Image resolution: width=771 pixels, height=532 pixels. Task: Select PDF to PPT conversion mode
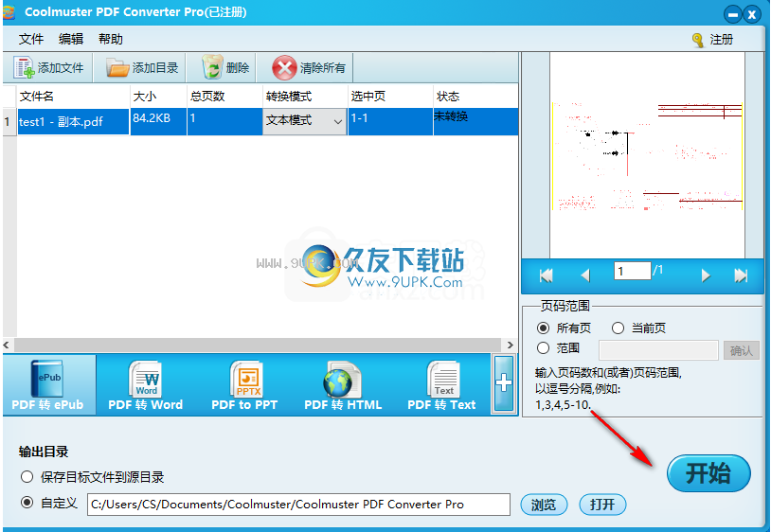point(244,385)
